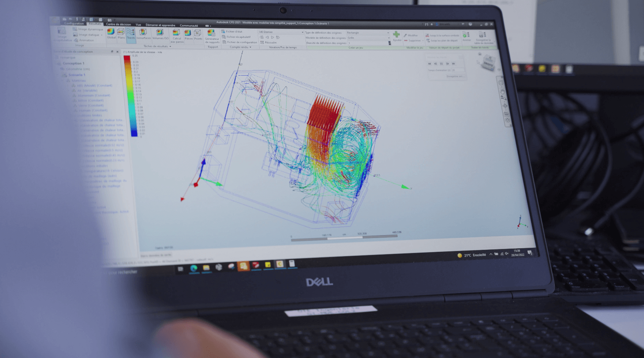644x358 pixels.
Task: Open the notification center icon
Action: [x=530, y=252]
